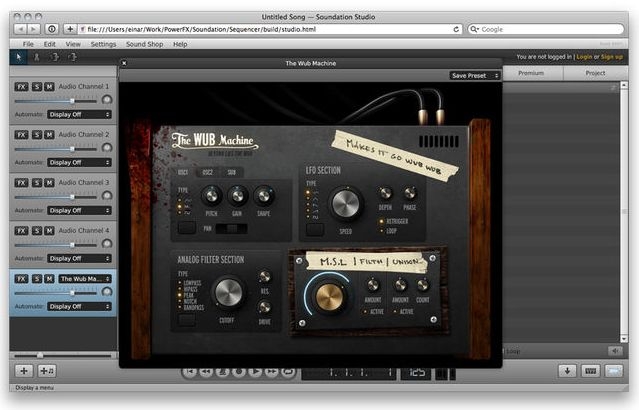The image size is (639, 410).
Task: Open Automate dropdown for Audio Channel 4
Action: [79, 258]
